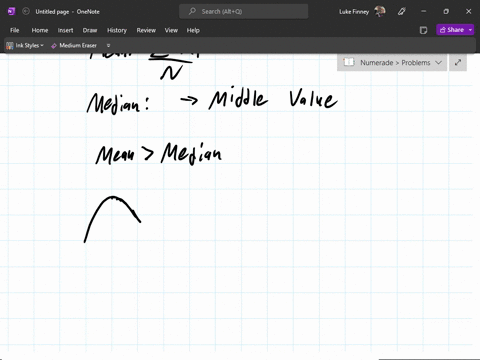Switch to the Home tab
The width and height of the screenshot is (480, 360).
40,30
